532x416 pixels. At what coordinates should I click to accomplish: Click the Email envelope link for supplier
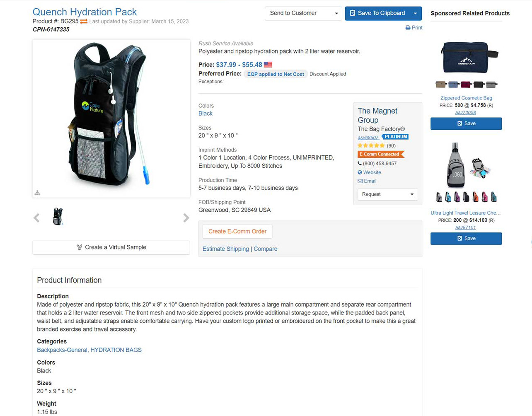coord(367,181)
